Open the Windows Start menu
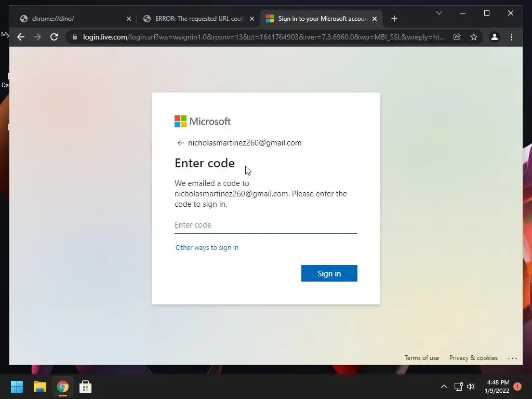The width and height of the screenshot is (532, 399). pos(17,387)
